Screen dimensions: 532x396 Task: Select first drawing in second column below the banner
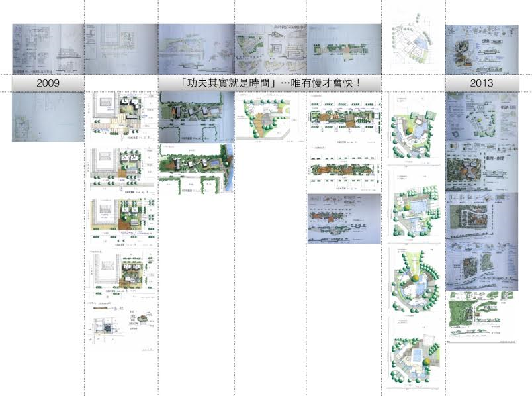pyautogui.click(x=121, y=117)
